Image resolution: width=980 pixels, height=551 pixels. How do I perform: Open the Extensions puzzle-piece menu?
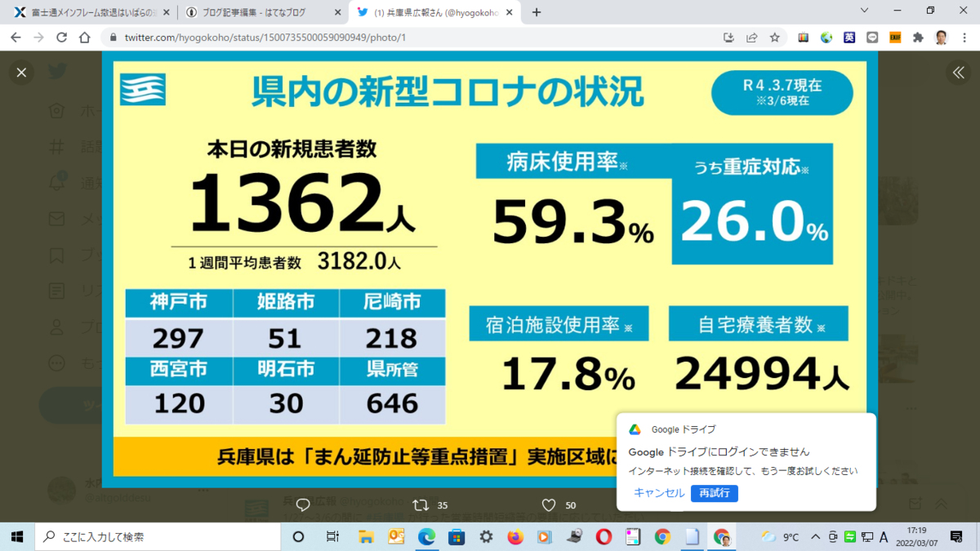pyautogui.click(x=918, y=38)
